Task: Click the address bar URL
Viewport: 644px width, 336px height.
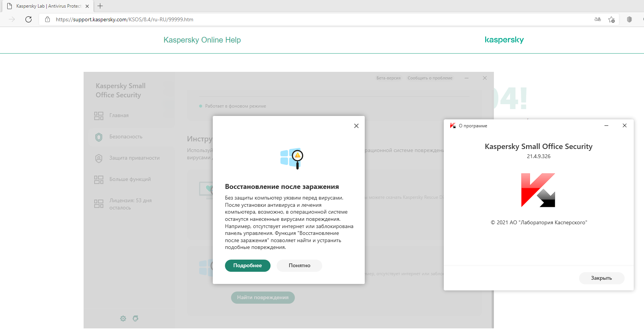Action: point(124,19)
